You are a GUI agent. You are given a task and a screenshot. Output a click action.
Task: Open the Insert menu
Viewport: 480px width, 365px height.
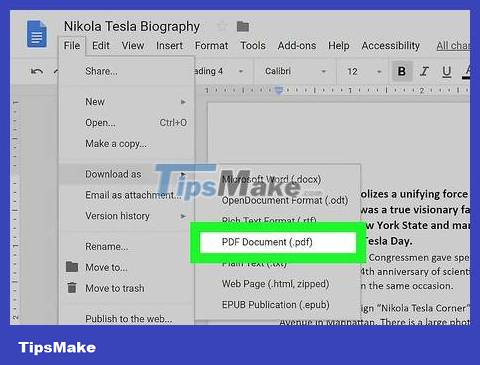tap(169, 45)
